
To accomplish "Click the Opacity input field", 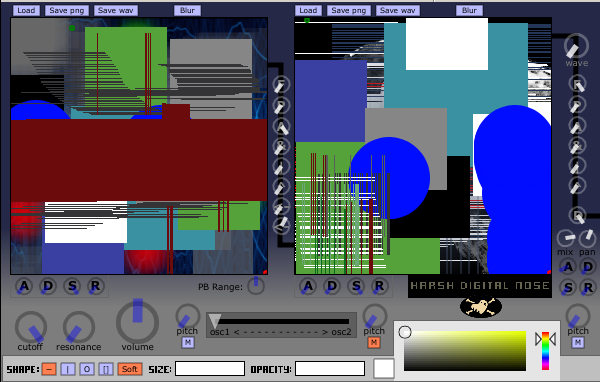I will click(x=330, y=369).
